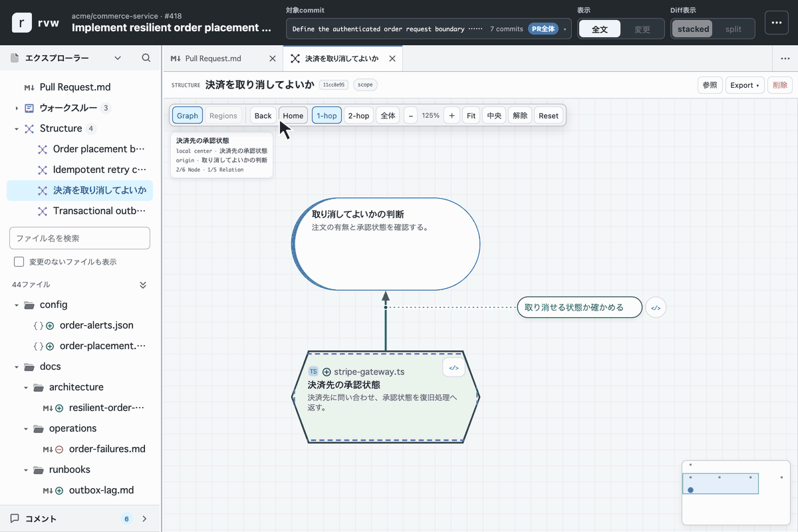
Task: Select the 決済先の承認状態 node
Action: click(x=386, y=396)
